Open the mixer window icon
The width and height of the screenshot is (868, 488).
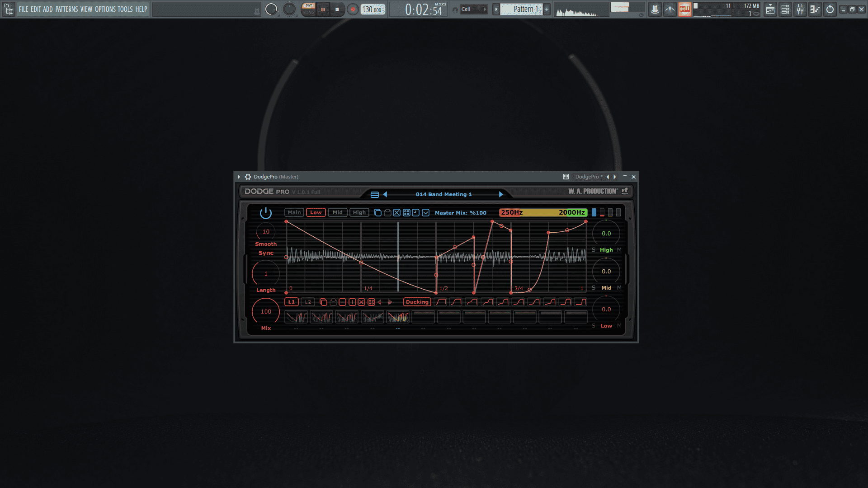click(x=800, y=9)
